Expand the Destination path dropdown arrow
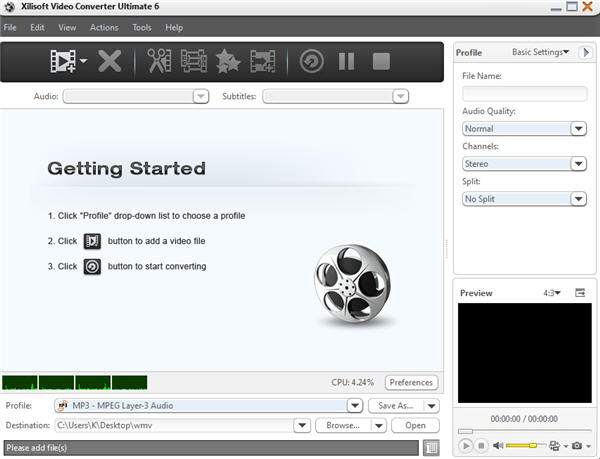 click(x=302, y=425)
